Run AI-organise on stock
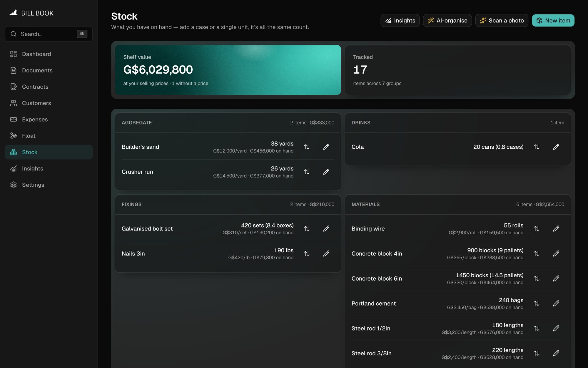Image resolution: width=588 pixels, height=368 pixels. point(447,21)
